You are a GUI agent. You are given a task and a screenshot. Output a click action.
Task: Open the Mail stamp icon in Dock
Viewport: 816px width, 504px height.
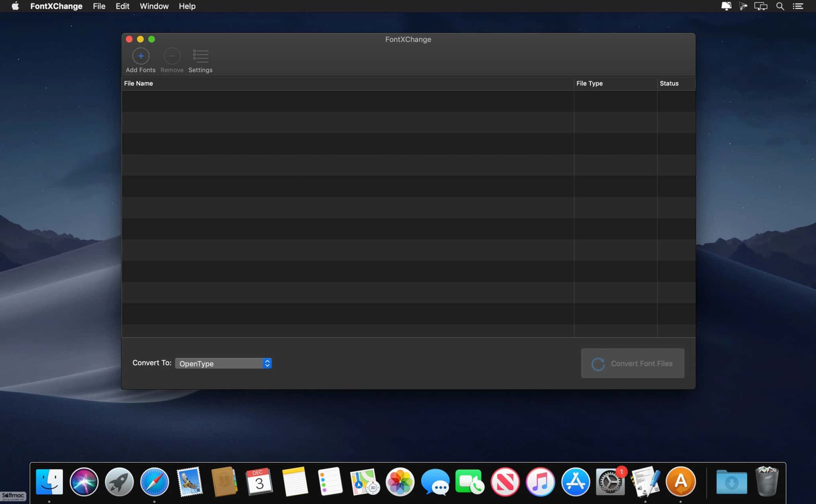pyautogui.click(x=190, y=482)
